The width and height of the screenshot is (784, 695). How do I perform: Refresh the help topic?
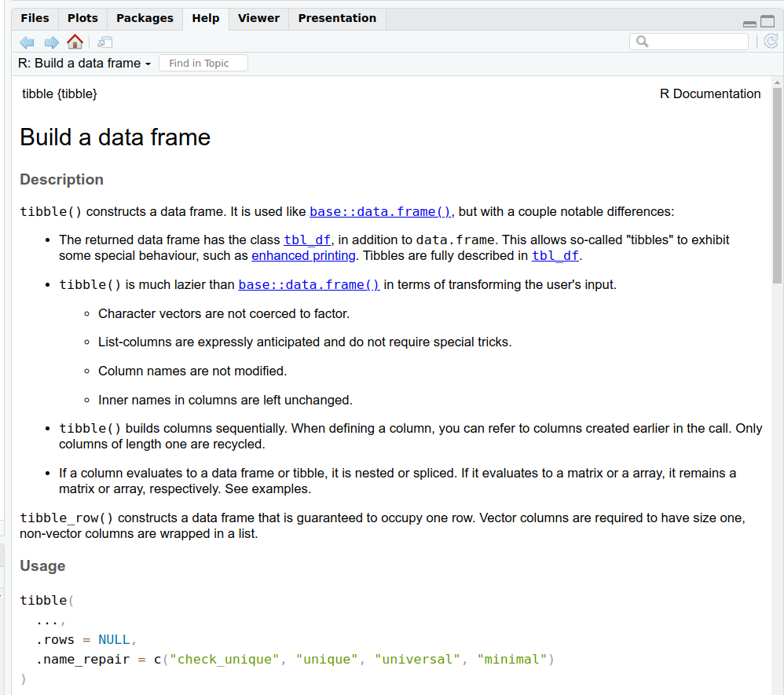771,42
